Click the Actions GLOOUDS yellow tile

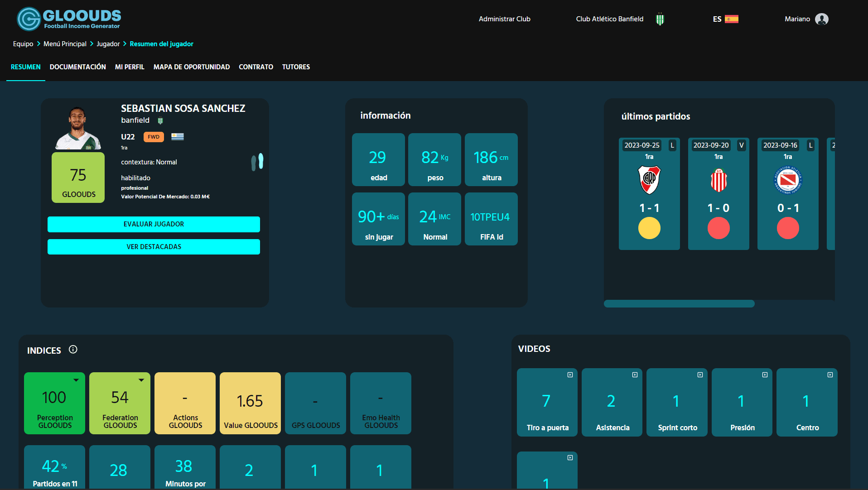(x=185, y=403)
